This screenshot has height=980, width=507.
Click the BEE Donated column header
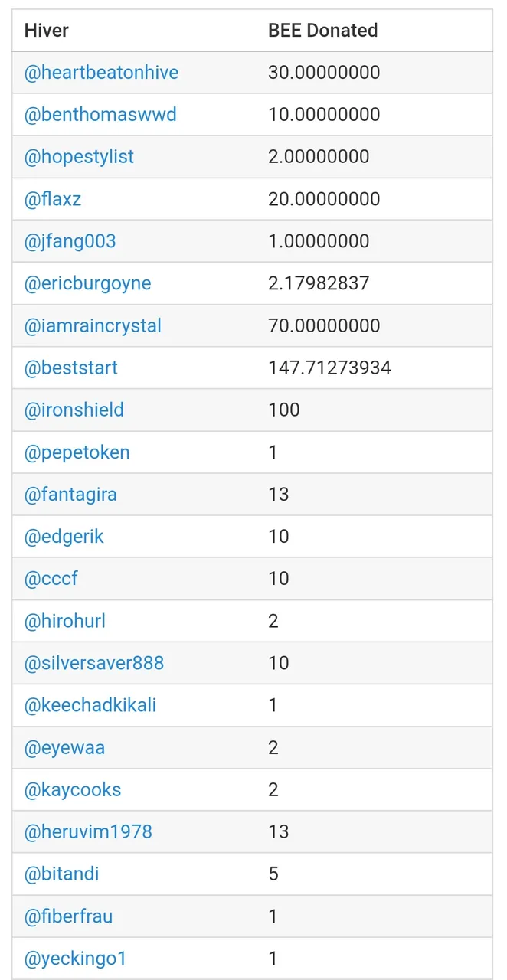(323, 31)
